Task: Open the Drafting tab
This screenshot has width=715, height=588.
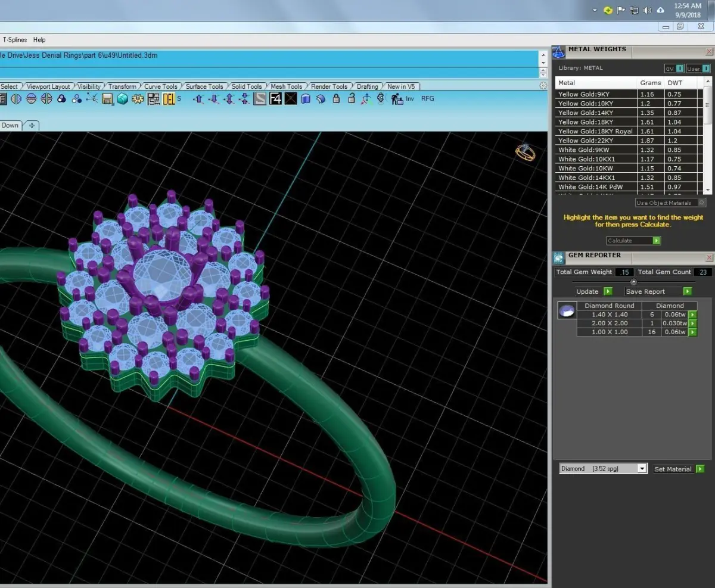Action: coord(368,86)
